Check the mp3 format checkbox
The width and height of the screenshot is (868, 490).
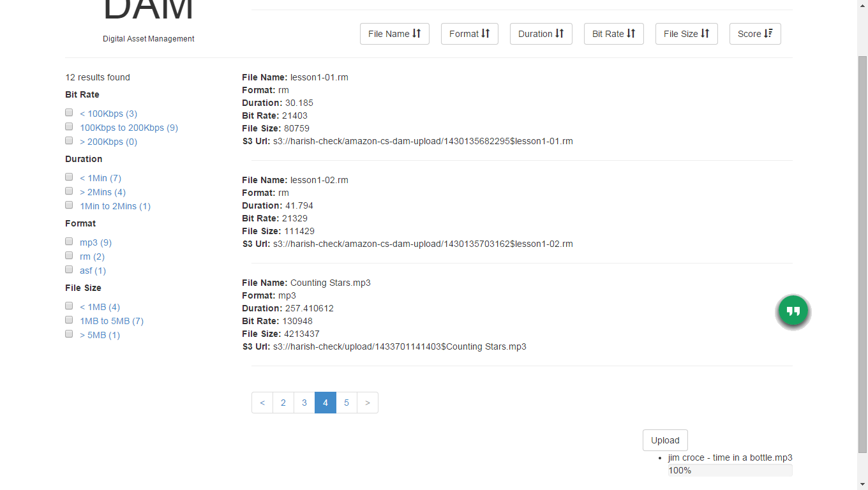(69, 242)
